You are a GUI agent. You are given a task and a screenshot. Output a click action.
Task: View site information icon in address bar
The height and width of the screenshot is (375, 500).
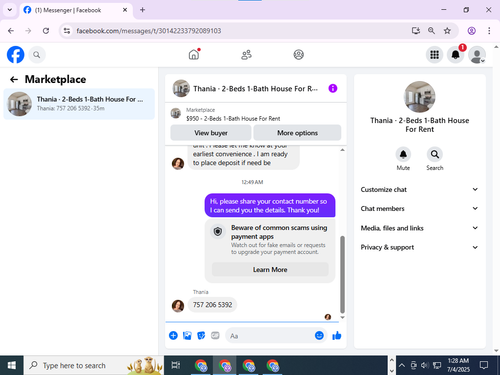click(67, 31)
